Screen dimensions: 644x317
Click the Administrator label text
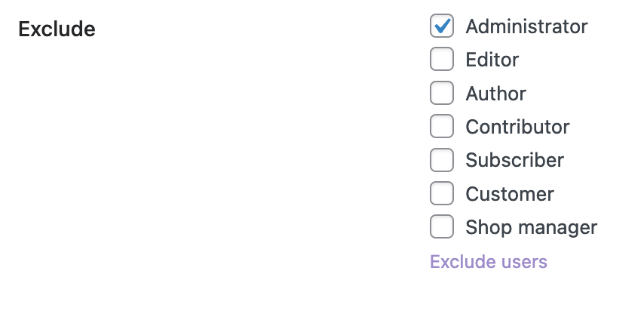(x=526, y=26)
